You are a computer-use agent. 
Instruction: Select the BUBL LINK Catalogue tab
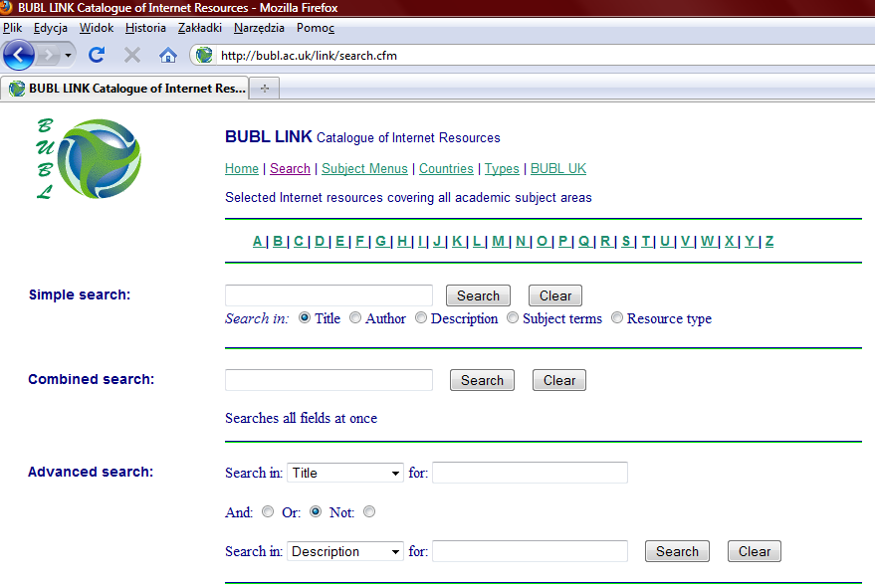125,89
